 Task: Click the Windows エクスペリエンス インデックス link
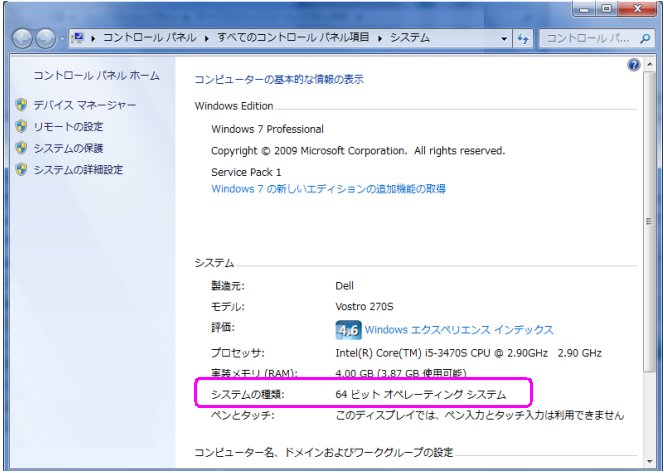tap(458, 330)
